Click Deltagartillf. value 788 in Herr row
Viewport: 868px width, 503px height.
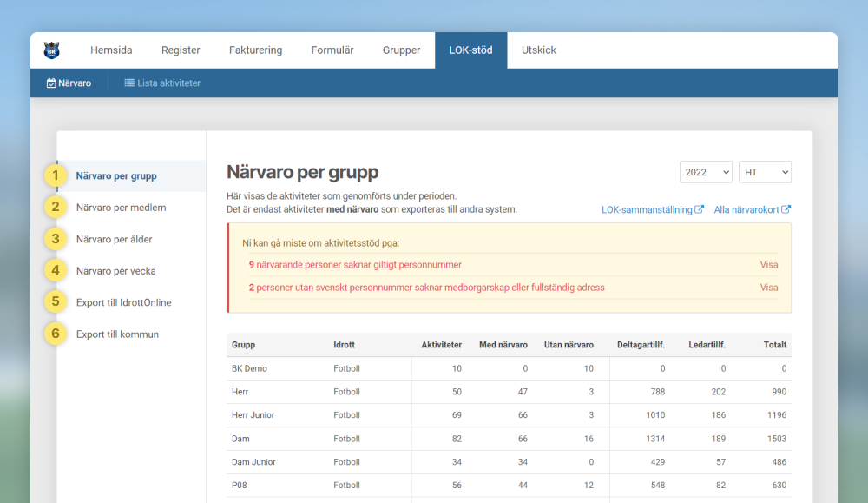click(x=658, y=392)
